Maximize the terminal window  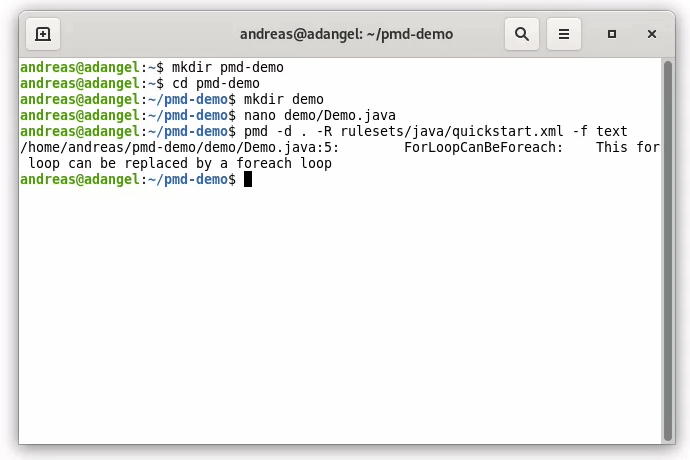pyautogui.click(x=612, y=34)
